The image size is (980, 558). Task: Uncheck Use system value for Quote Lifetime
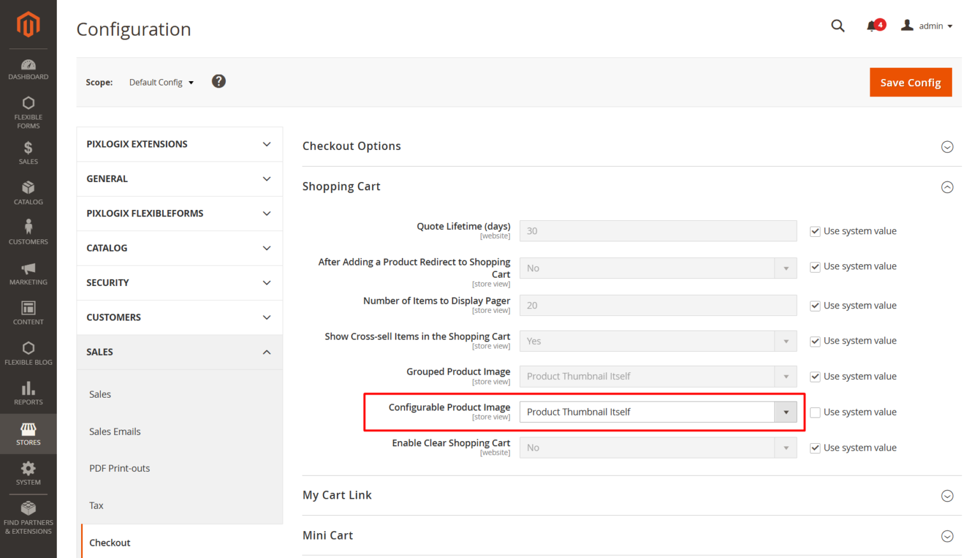click(x=815, y=230)
